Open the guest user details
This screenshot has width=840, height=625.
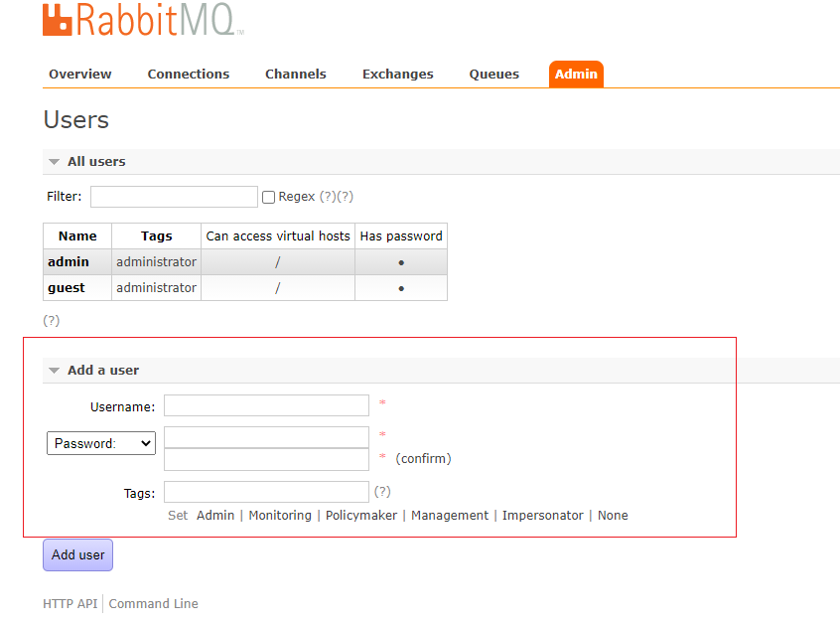(67, 288)
